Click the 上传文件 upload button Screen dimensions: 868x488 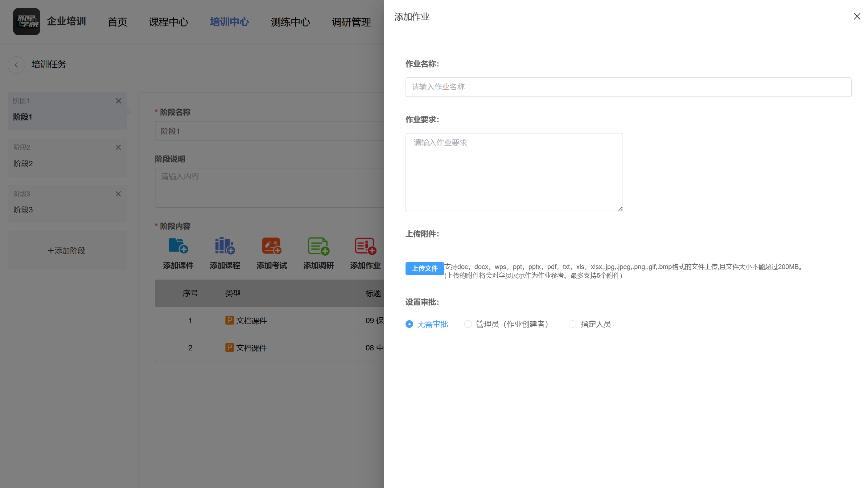click(424, 269)
